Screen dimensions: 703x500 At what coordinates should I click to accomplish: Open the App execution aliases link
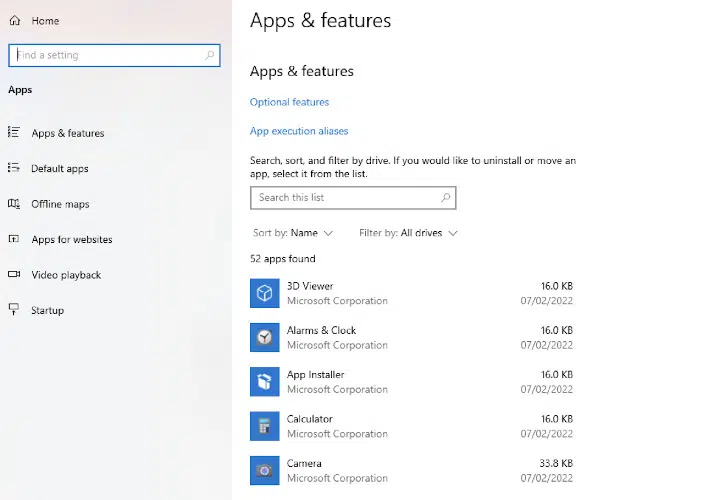pyautogui.click(x=299, y=131)
